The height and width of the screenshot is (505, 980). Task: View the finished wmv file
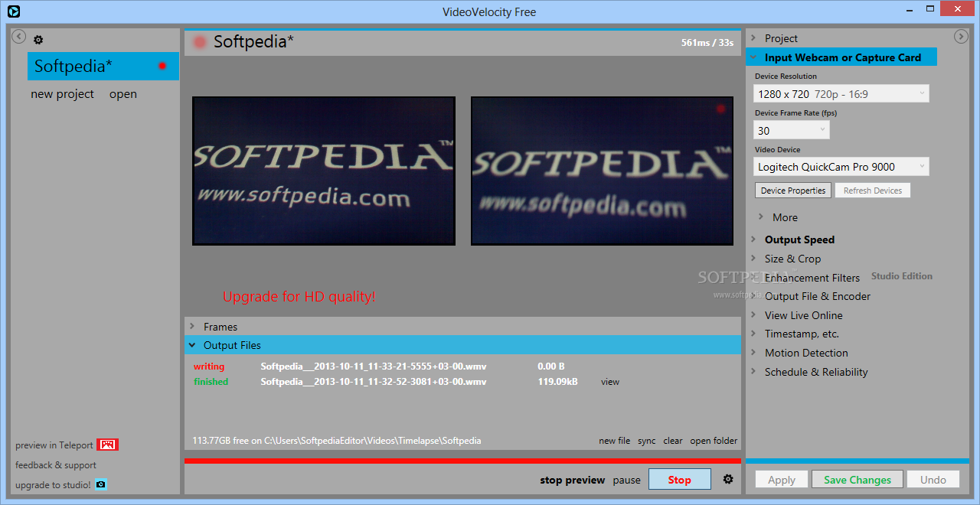[x=610, y=382]
